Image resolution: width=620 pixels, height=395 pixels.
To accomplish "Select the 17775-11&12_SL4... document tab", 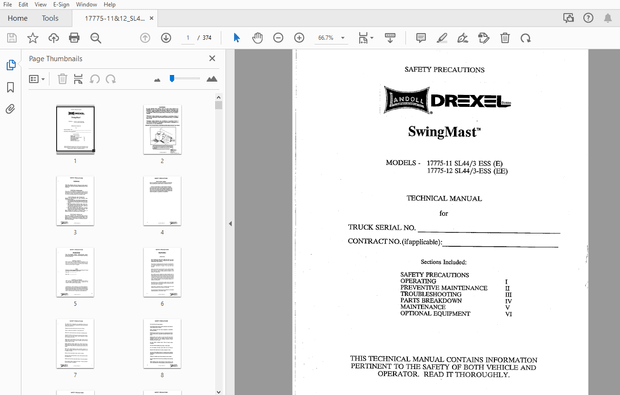I will (x=114, y=18).
